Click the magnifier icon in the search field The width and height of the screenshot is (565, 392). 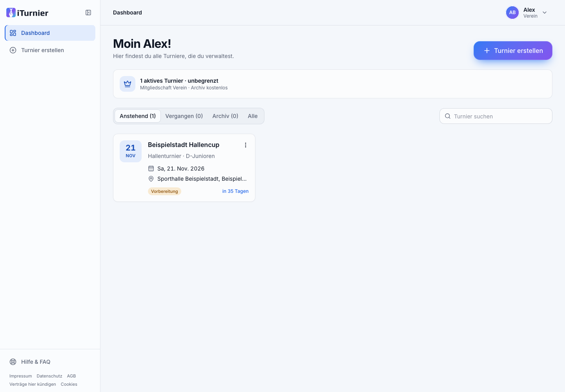point(448,116)
